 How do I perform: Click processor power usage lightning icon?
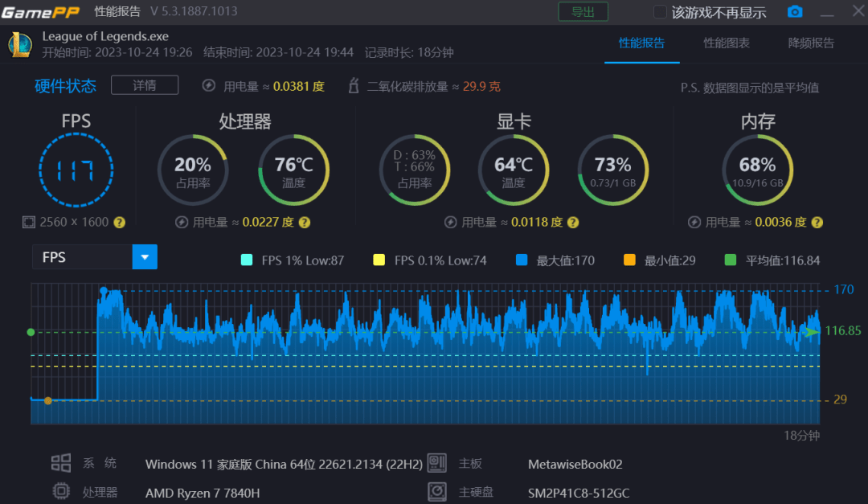182,223
